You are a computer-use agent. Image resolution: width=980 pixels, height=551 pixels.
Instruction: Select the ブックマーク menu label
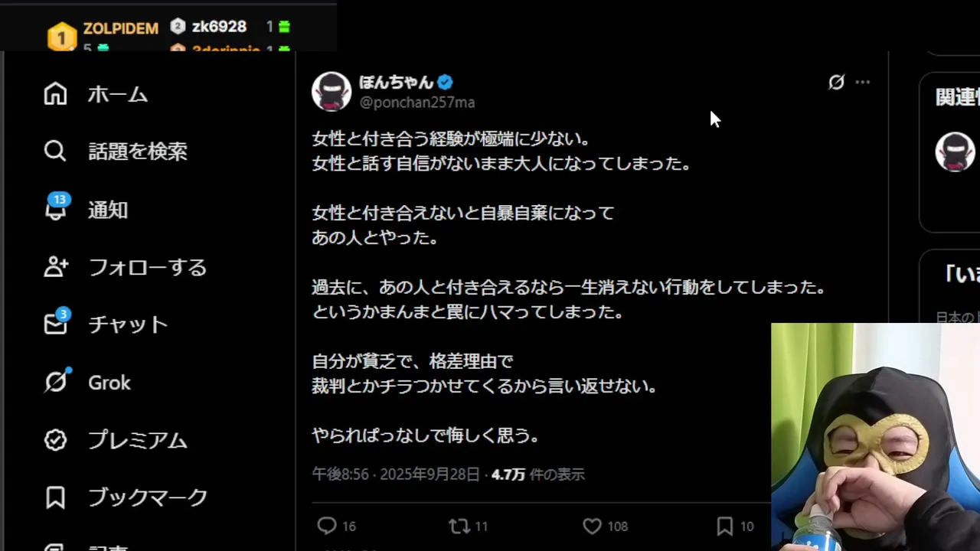pos(148,497)
